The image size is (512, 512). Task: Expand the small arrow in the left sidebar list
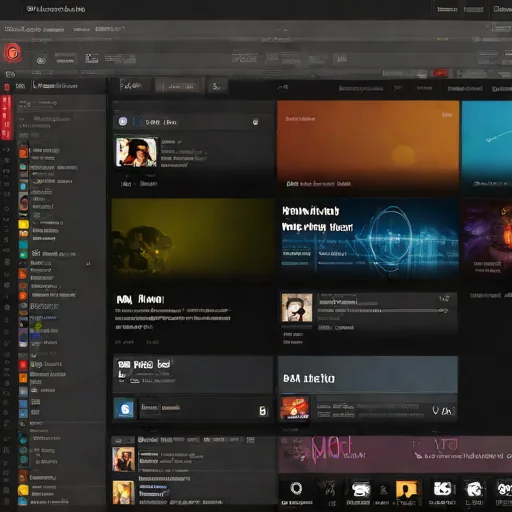coord(88,263)
